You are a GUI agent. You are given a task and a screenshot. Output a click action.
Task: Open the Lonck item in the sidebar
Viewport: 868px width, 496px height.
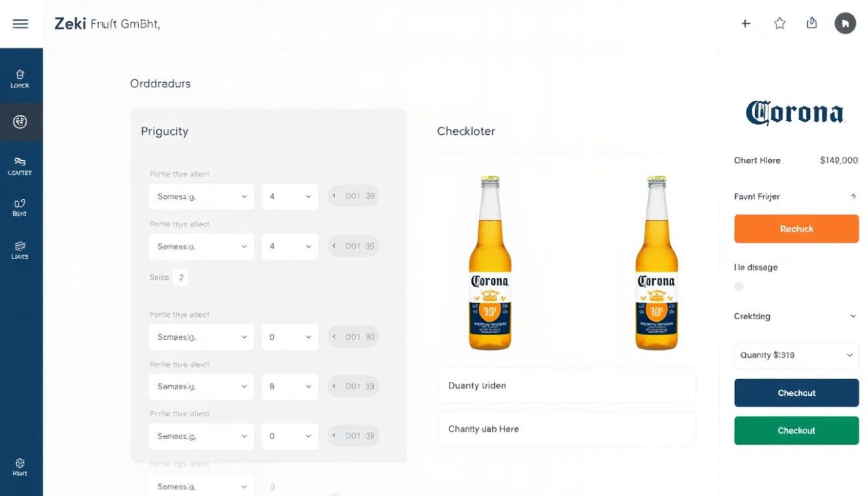(x=20, y=79)
